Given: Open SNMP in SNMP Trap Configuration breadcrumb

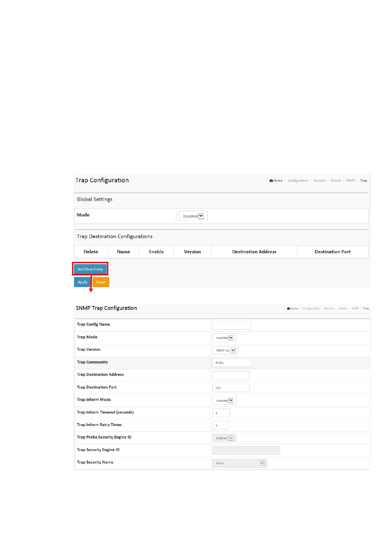Looking at the screenshot, I should [355, 309].
